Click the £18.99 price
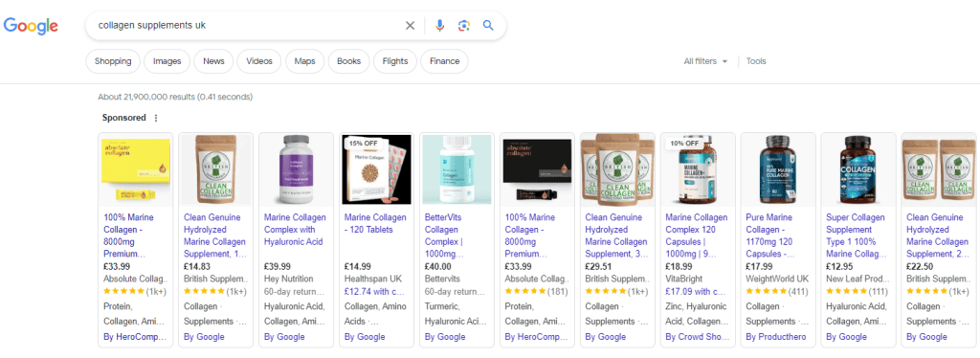 [x=679, y=267]
